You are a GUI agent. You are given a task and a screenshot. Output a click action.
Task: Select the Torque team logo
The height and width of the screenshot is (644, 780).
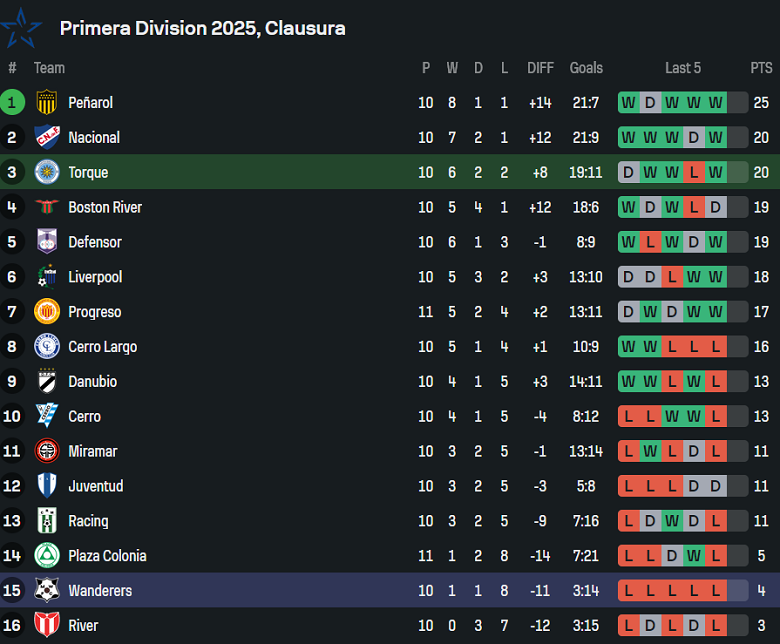click(x=47, y=172)
